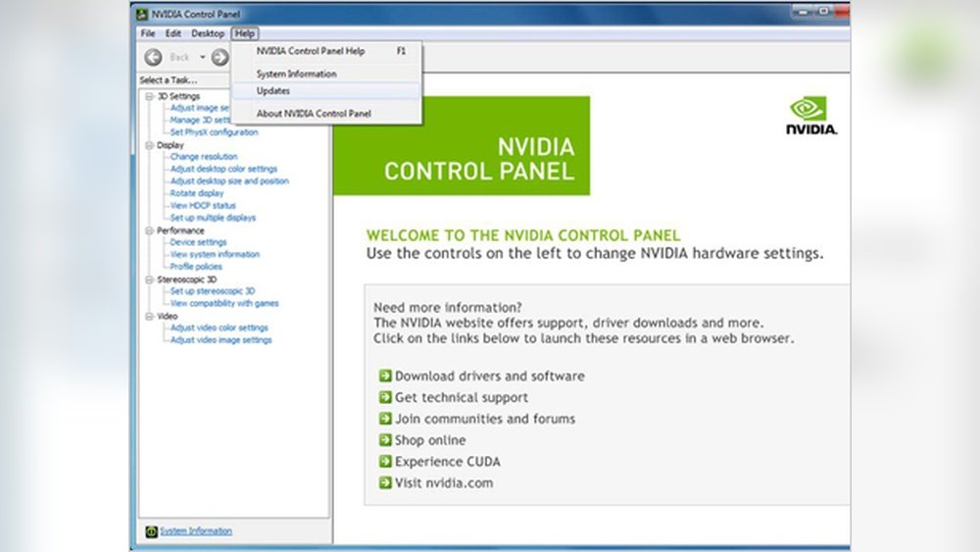Click green arrow icon beside Download drivers

(385, 376)
